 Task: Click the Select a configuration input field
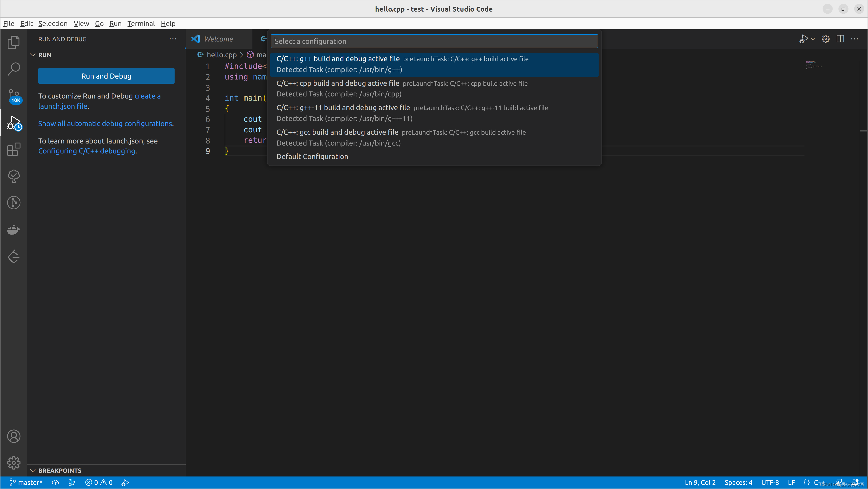434,41
